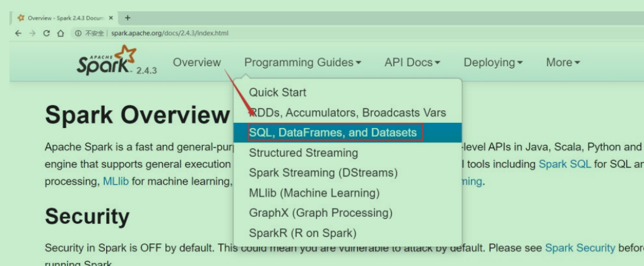Click the Spark Overview heading
Viewport: 644px width, 266px height.
coord(137,115)
